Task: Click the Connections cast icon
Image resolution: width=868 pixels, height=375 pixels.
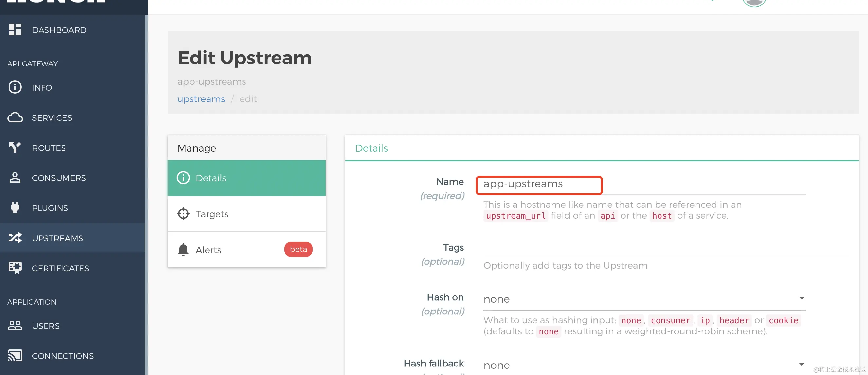Action: [15, 355]
